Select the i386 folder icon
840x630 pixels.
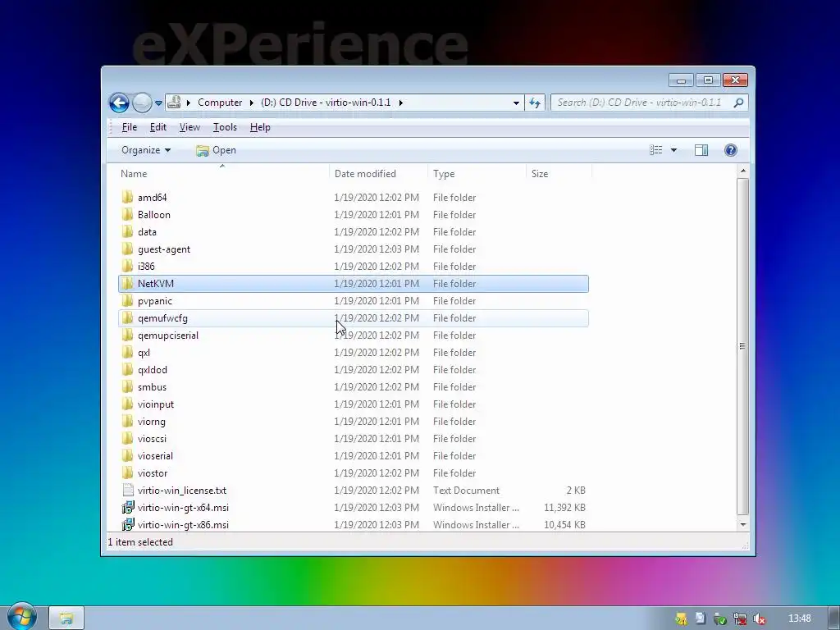(x=127, y=267)
